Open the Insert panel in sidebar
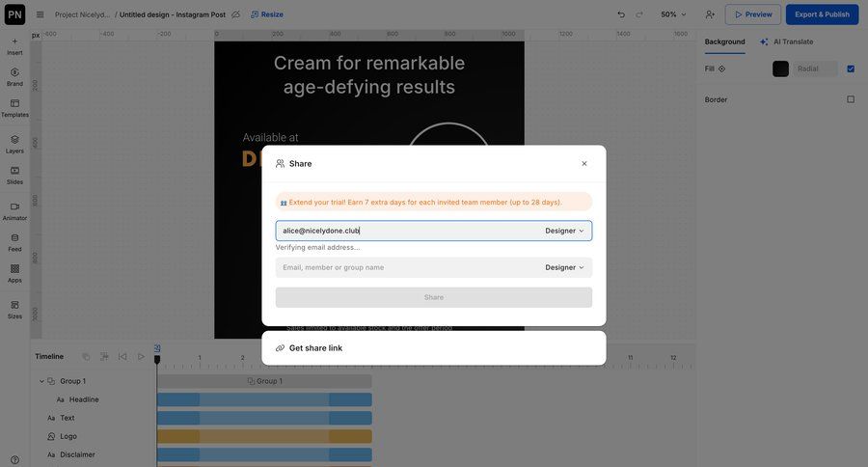 (x=14, y=45)
